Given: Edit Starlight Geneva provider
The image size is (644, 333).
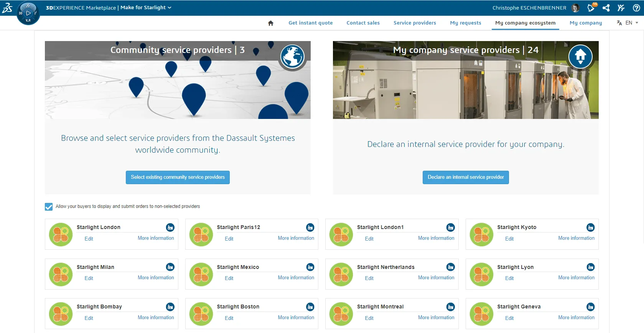Looking at the screenshot, I should (509, 318).
